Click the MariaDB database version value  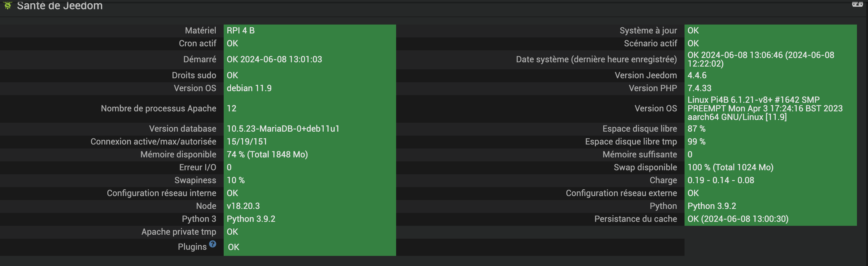click(283, 129)
